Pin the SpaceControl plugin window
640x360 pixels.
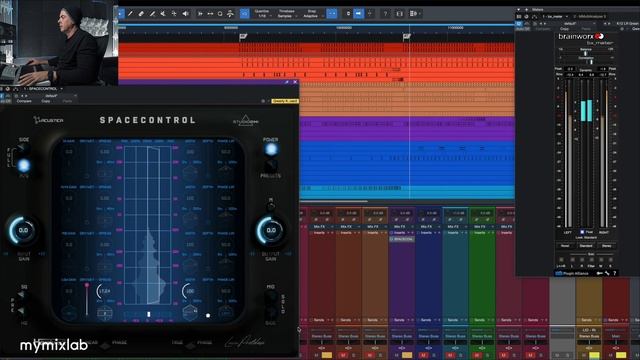click(x=287, y=82)
